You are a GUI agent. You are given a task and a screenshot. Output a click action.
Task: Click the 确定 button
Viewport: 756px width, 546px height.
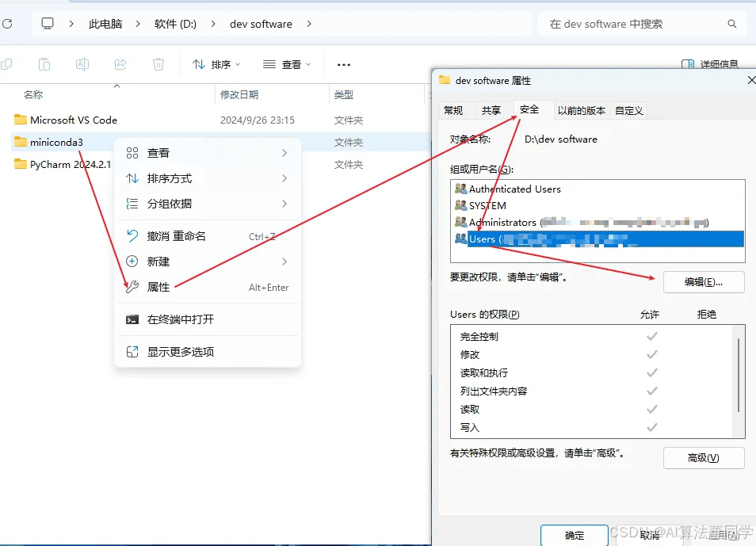[x=574, y=535]
